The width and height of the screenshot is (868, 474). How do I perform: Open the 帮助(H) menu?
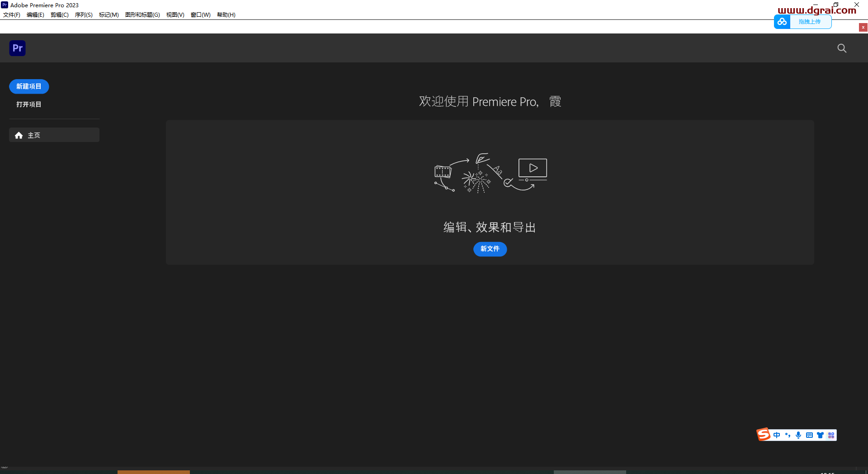click(x=226, y=14)
